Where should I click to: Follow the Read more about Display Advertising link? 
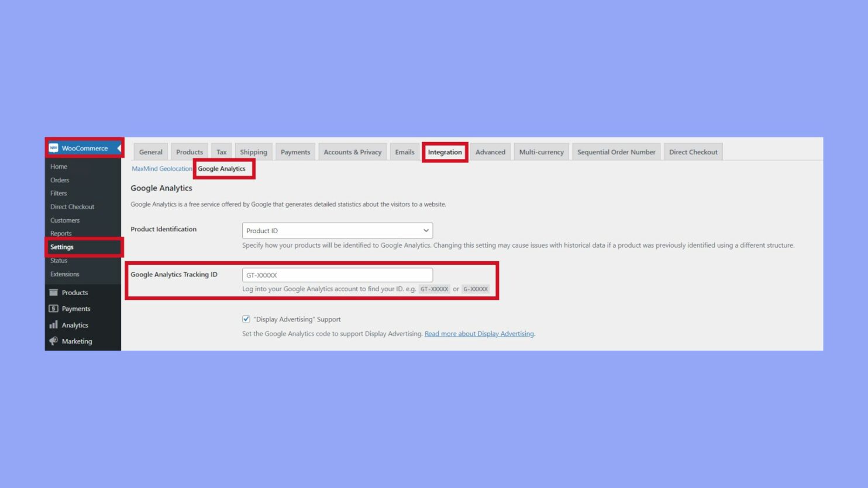tap(478, 333)
